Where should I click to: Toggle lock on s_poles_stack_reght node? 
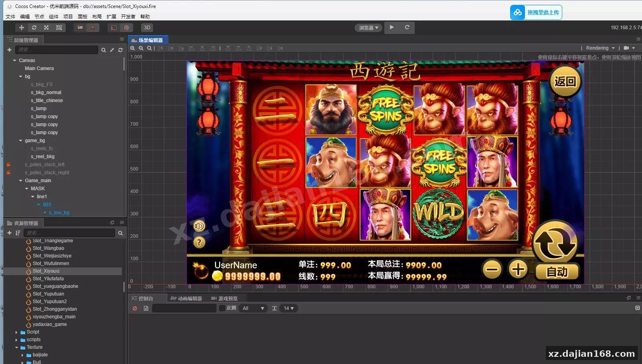8,173
